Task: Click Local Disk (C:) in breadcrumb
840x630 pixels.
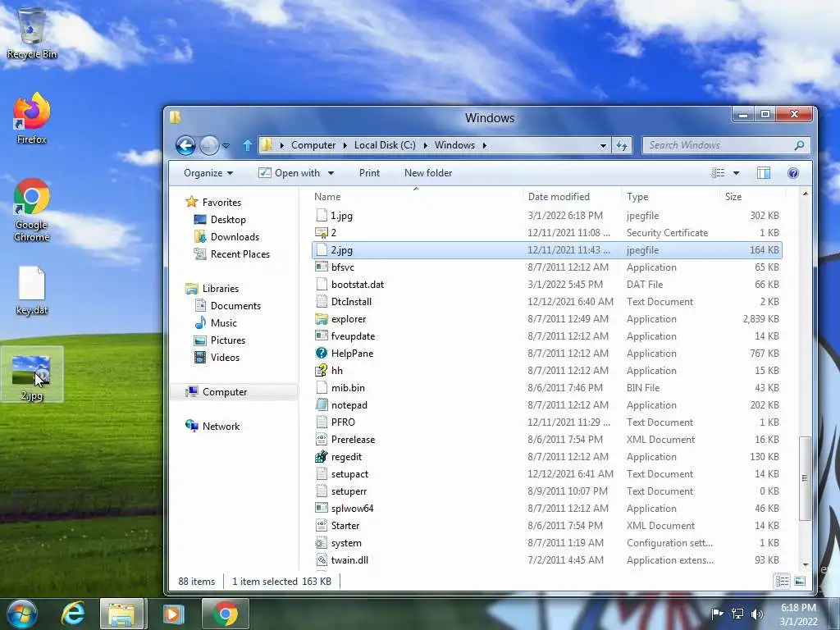Action: tap(385, 145)
